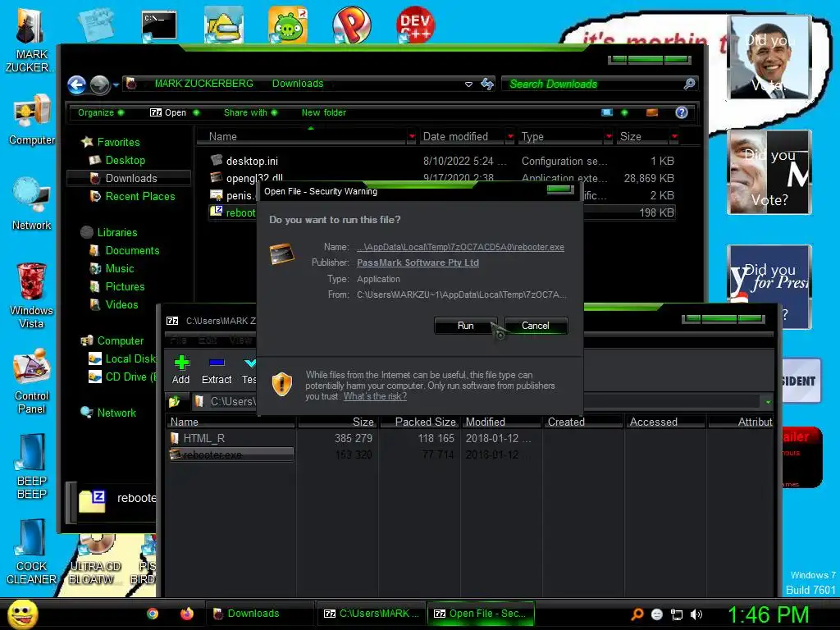This screenshot has height=630, width=840.
Task: Select CD Drive in the navigation pane
Action: coord(123,377)
